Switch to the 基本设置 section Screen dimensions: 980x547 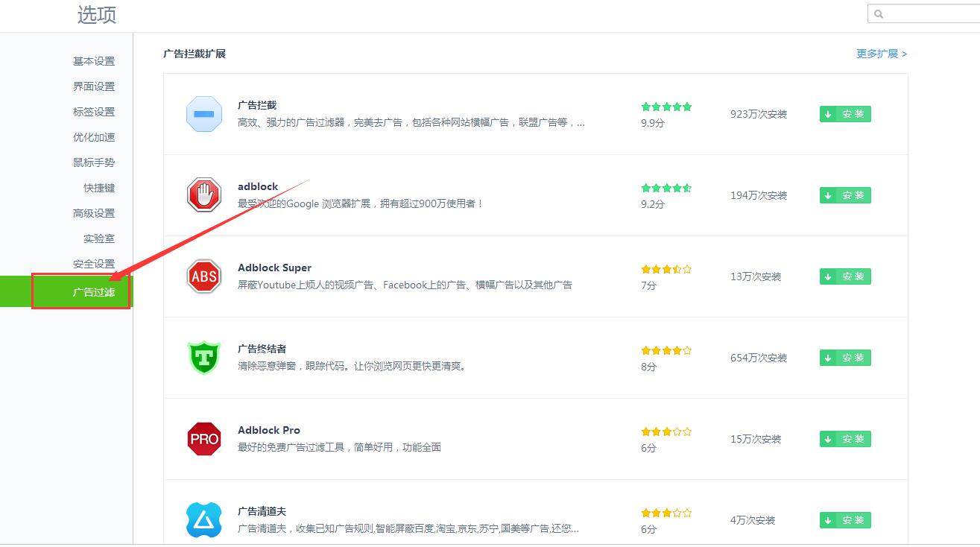coord(92,61)
